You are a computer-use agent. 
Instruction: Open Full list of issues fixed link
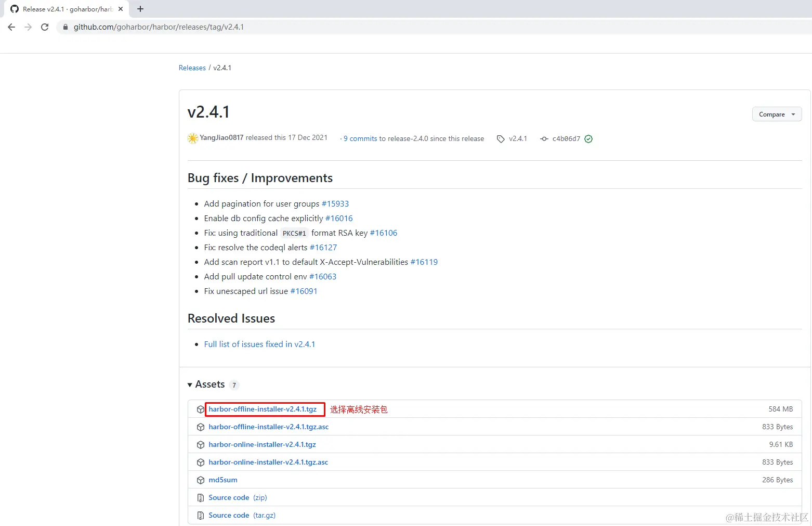(x=259, y=344)
